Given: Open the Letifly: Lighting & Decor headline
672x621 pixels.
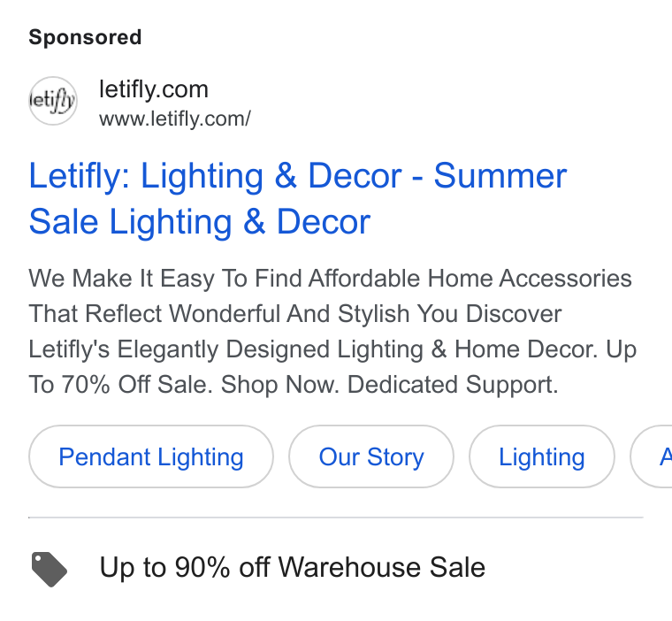Looking at the screenshot, I should [298, 198].
